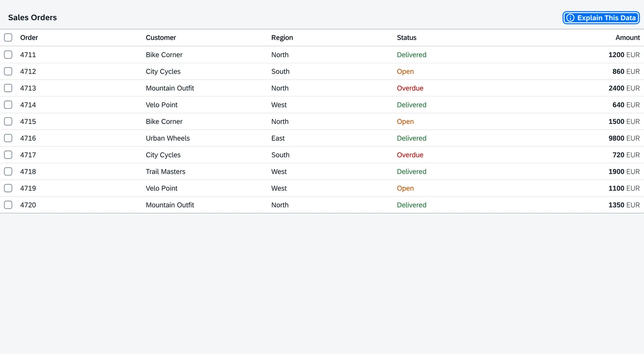
Task: Check the box for order 4711
Action: 8,55
